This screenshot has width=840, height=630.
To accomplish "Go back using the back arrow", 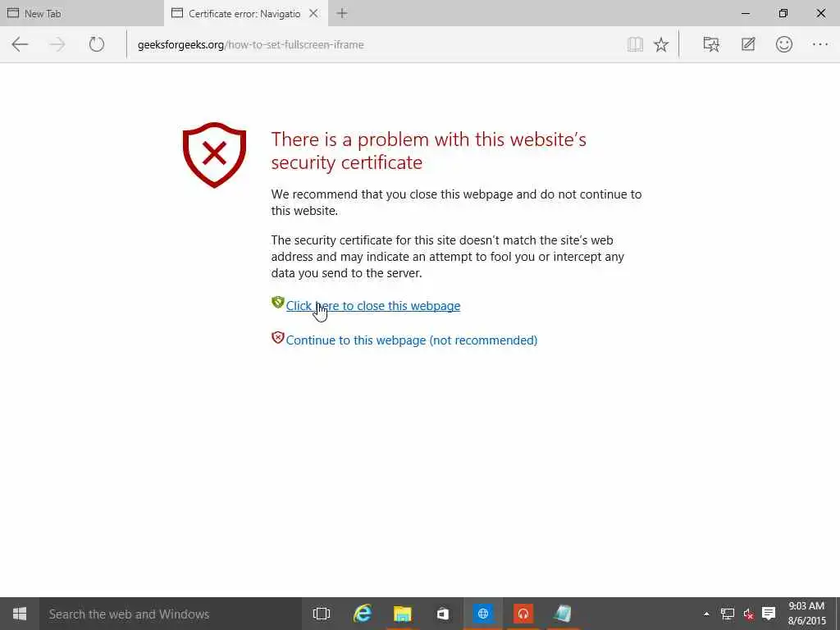I will pos(20,44).
